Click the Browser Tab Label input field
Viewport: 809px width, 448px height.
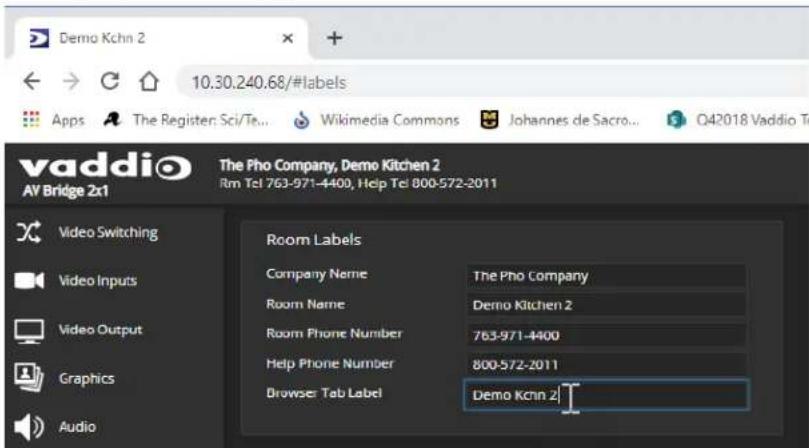(x=606, y=395)
